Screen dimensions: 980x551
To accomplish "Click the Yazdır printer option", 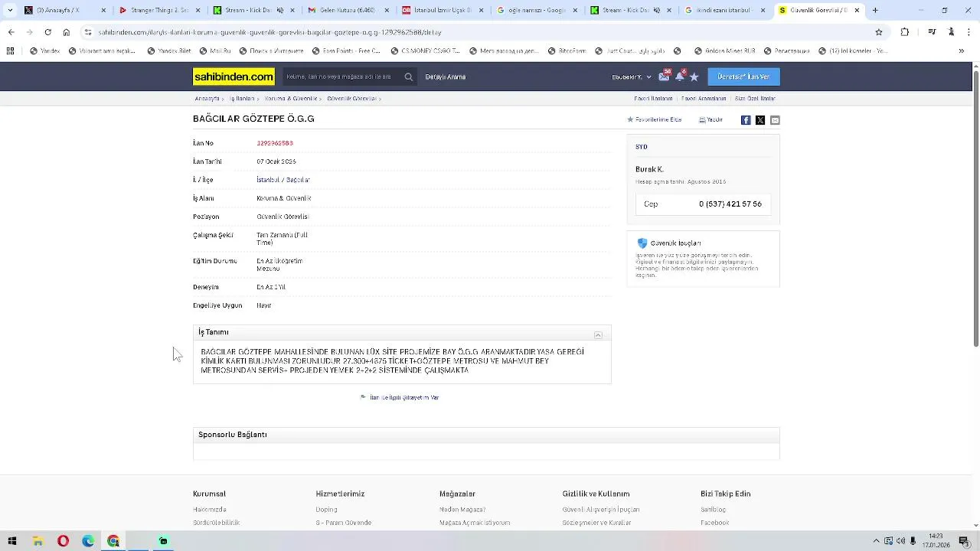I will [711, 120].
